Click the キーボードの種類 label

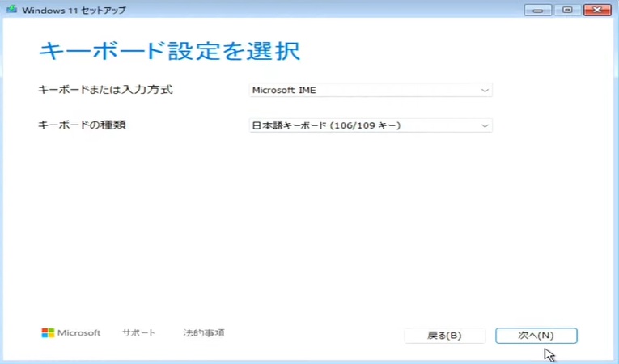82,125
